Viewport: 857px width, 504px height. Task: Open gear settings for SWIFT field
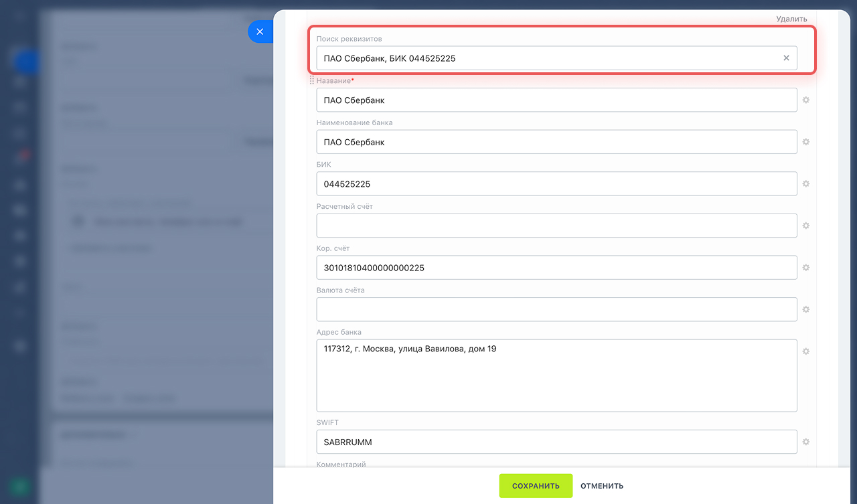806,442
